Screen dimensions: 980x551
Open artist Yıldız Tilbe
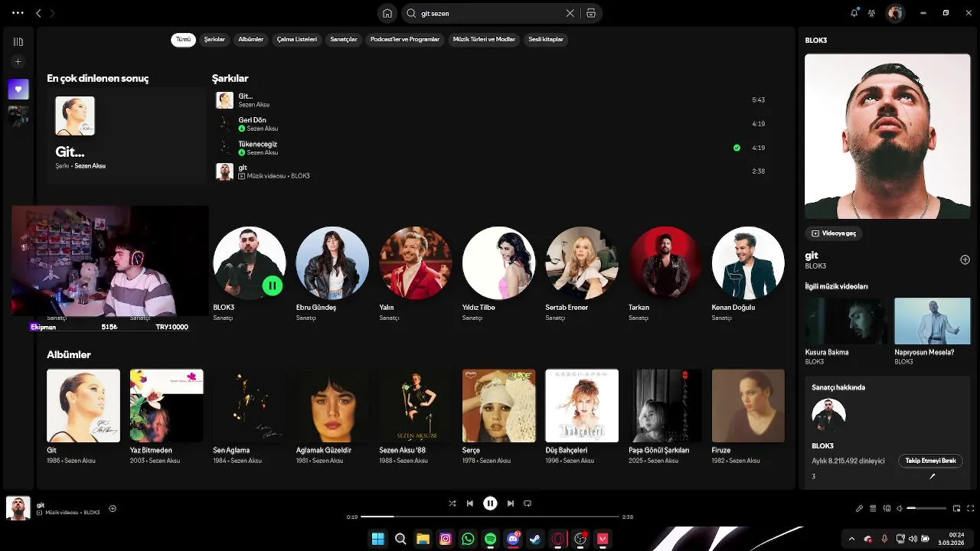(x=498, y=274)
